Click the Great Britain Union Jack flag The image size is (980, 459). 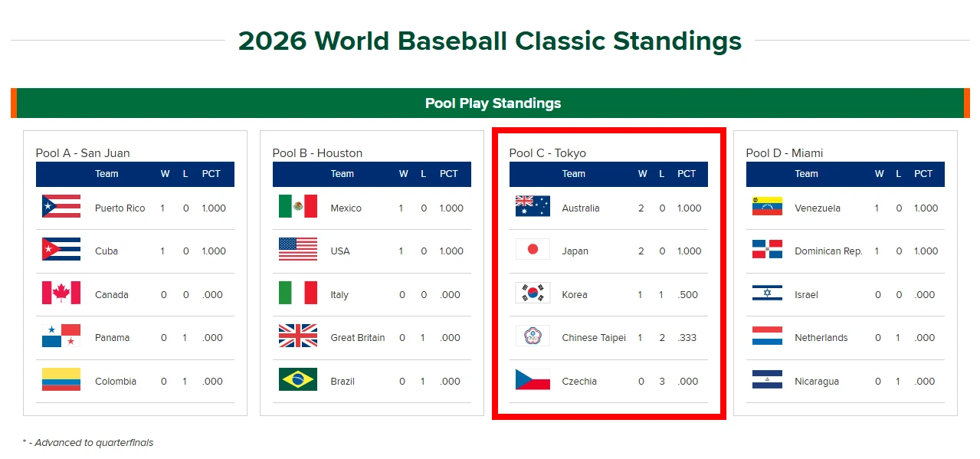[x=298, y=336]
